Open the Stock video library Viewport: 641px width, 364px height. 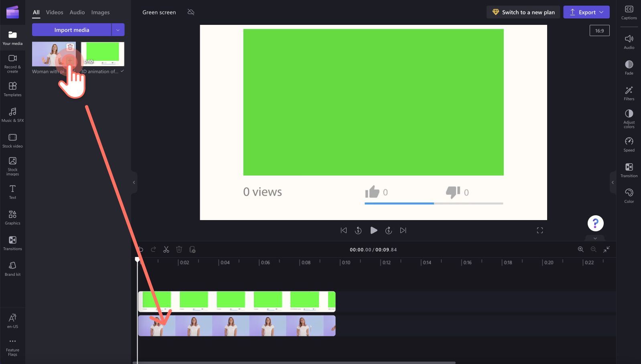tap(12, 140)
